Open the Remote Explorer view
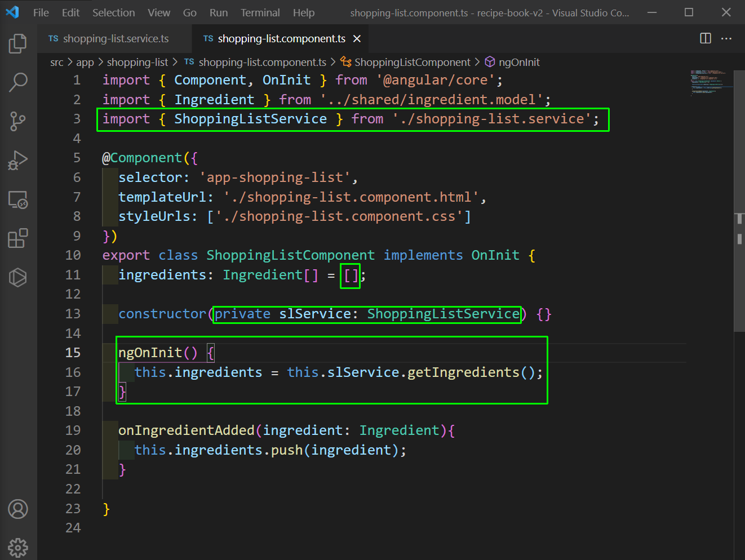The height and width of the screenshot is (560, 745). coord(18,199)
